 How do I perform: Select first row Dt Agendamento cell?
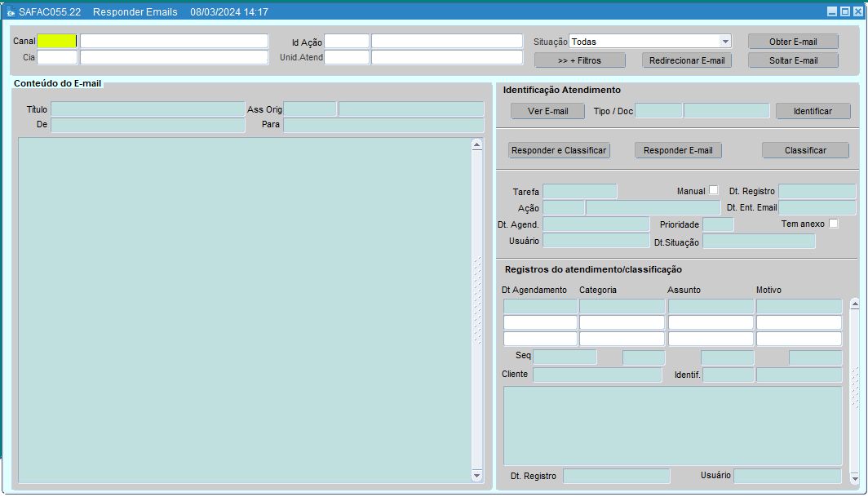tap(540, 306)
